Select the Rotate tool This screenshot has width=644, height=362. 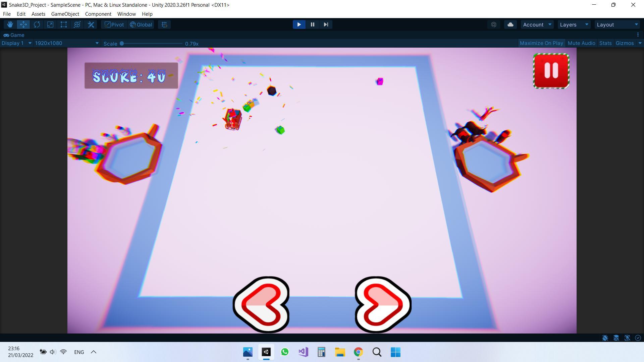tap(37, 24)
